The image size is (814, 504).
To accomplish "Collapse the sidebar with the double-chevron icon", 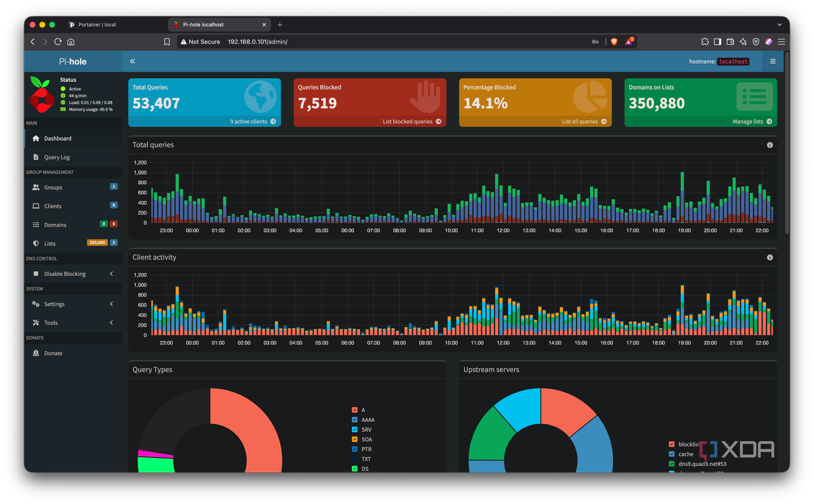I will (132, 62).
